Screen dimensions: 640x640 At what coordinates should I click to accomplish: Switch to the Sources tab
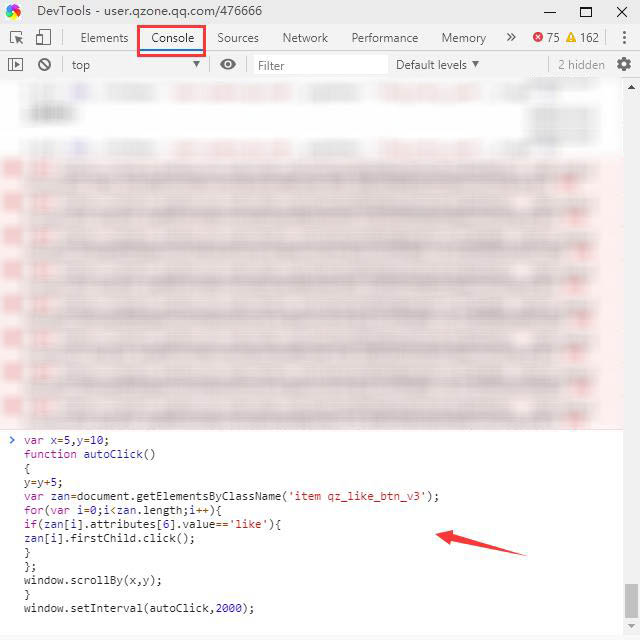pyautogui.click(x=238, y=38)
